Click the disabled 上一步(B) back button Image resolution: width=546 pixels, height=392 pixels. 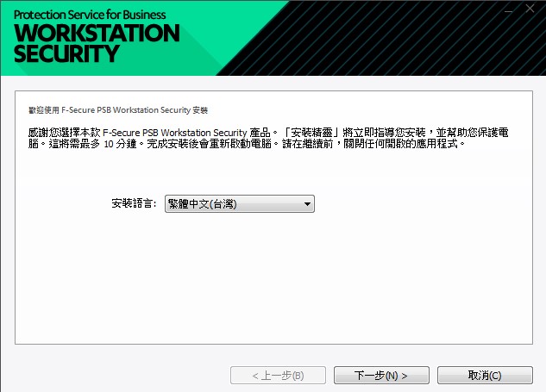point(278,376)
